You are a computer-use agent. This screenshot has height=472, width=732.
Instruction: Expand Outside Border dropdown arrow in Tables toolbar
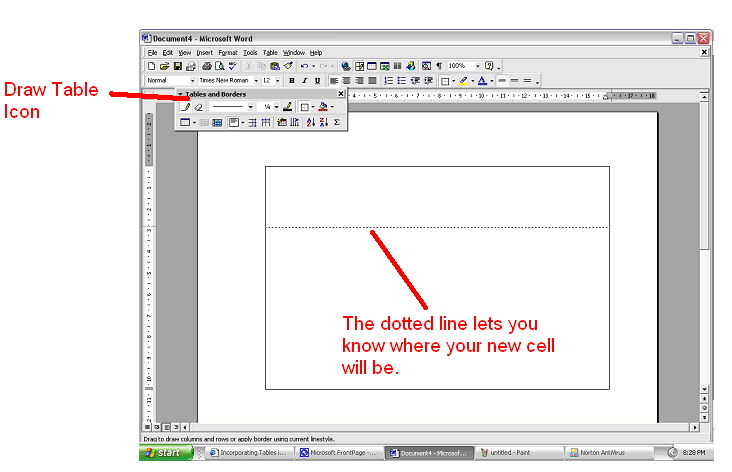tap(313, 107)
